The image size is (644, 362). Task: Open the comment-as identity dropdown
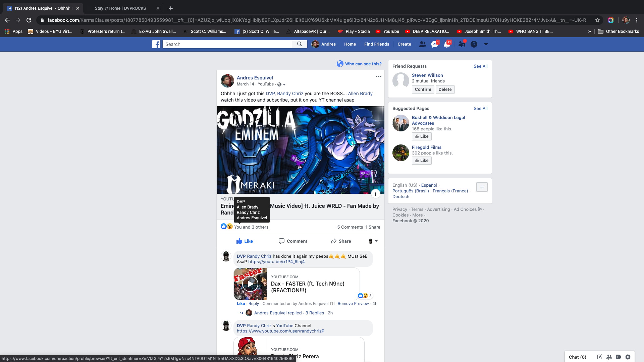point(373,241)
